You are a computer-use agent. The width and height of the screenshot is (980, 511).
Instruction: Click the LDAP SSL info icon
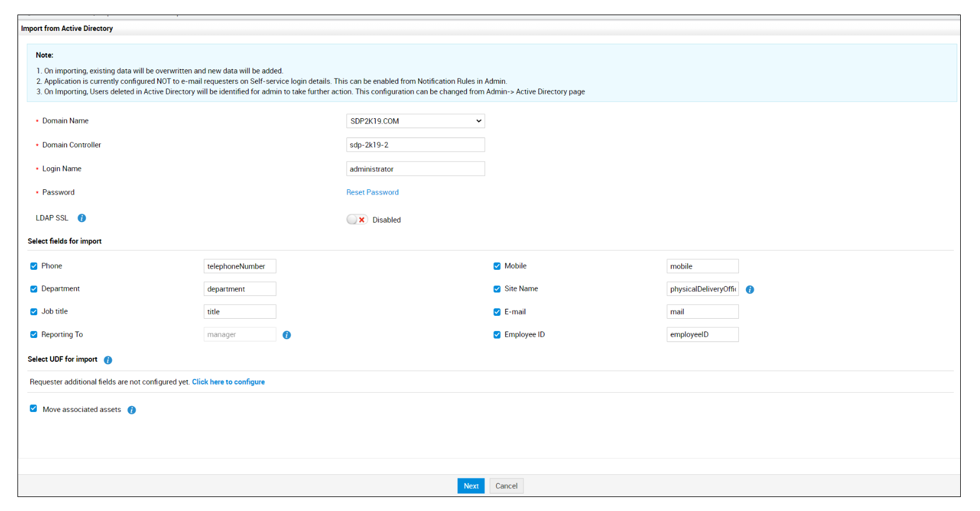pyautogui.click(x=82, y=218)
